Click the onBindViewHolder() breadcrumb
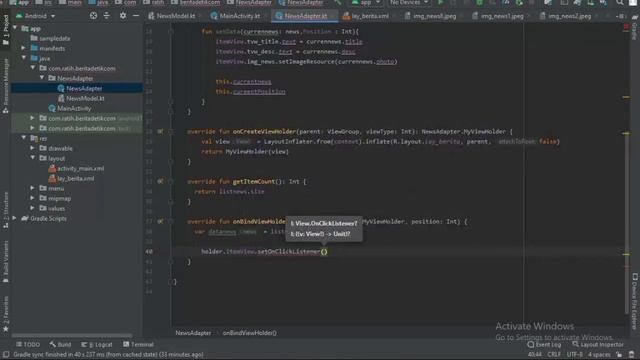The width and height of the screenshot is (640, 360). click(249, 333)
